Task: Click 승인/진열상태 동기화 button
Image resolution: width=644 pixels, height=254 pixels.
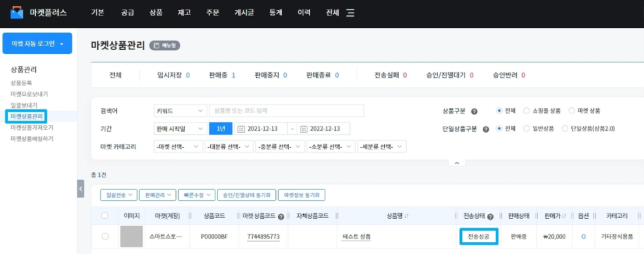Action: 247,195
